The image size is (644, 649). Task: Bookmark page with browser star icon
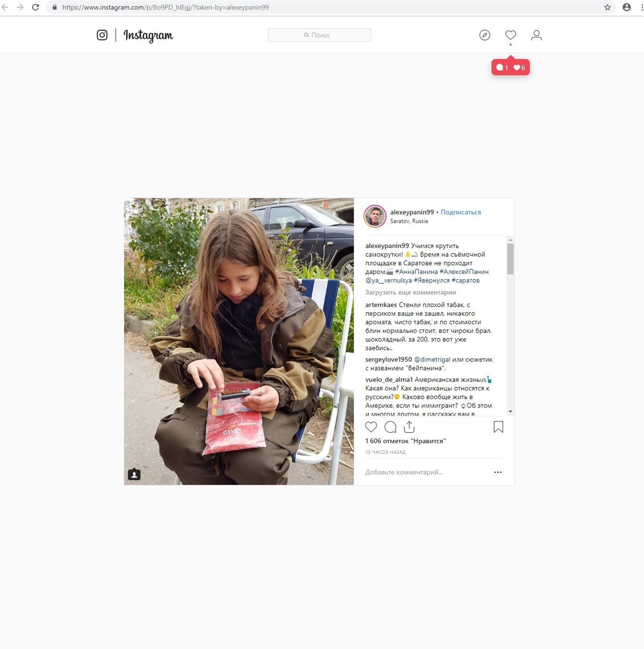click(x=607, y=7)
